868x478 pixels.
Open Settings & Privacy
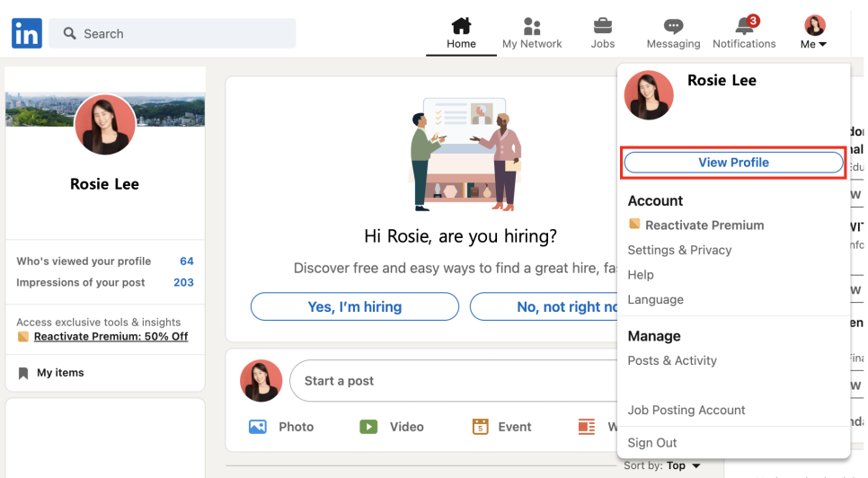point(680,250)
